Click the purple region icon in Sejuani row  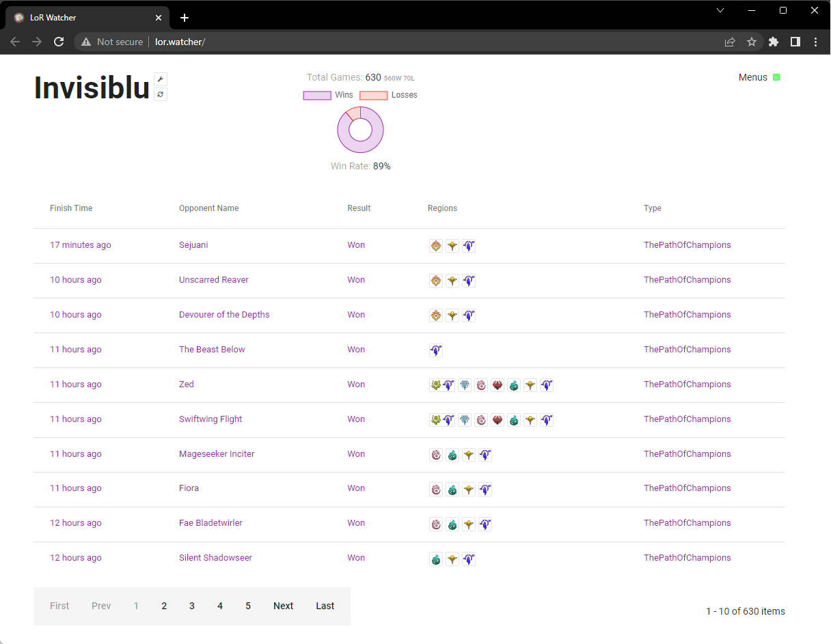coord(469,246)
